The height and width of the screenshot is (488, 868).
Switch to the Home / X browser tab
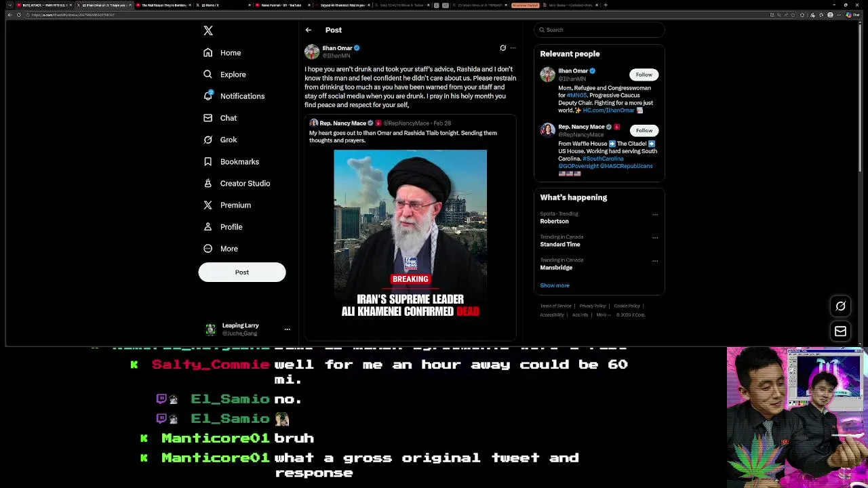pos(223,5)
